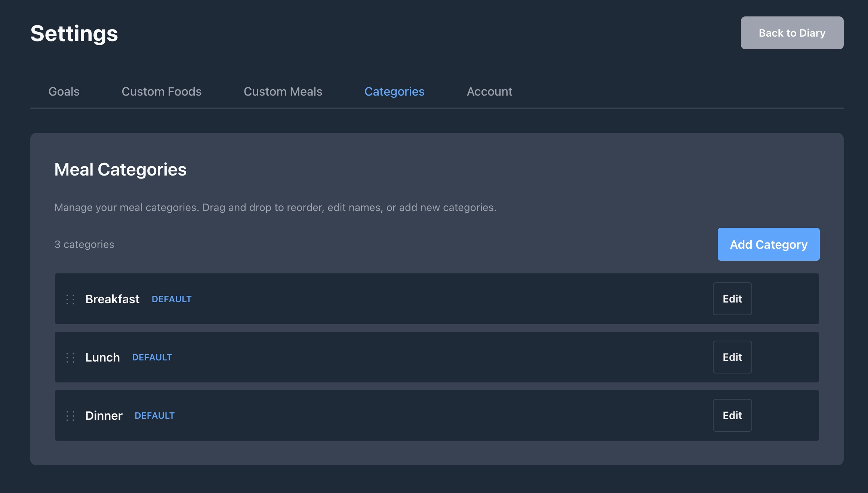This screenshot has width=868, height=493.
Task: Click the DEFAULT badge beside Breakfast
Action: (x=172, y=299)
